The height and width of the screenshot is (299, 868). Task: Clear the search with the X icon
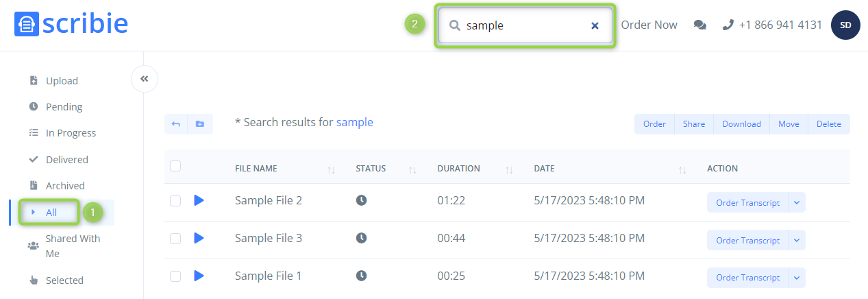595,25
